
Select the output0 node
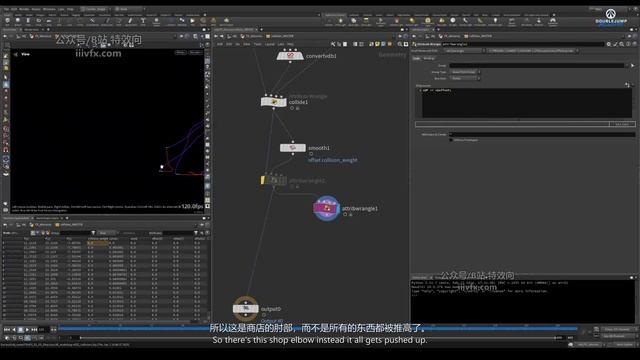[246, 309]
